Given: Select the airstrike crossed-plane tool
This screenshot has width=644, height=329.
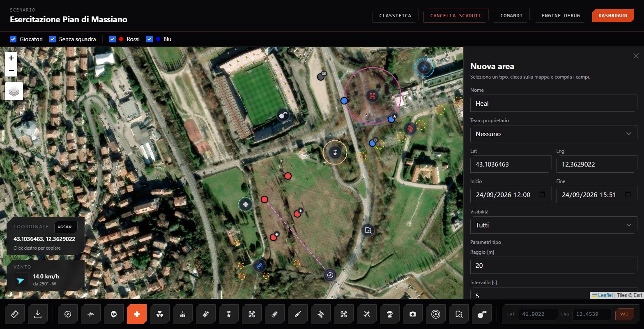Looking at the screenshot, I should (367, 315).
